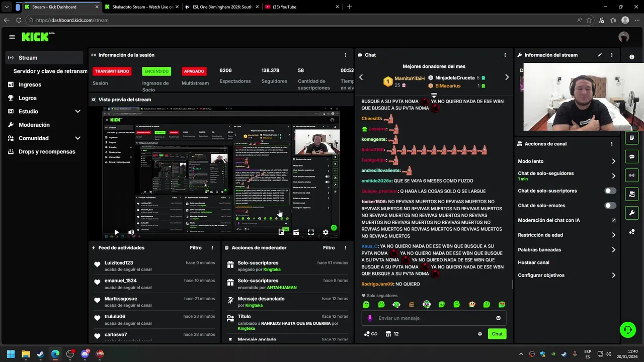644x362 pixels.
Task: Toggle the chat panel icon in right strip
Action: click(632, 156)
